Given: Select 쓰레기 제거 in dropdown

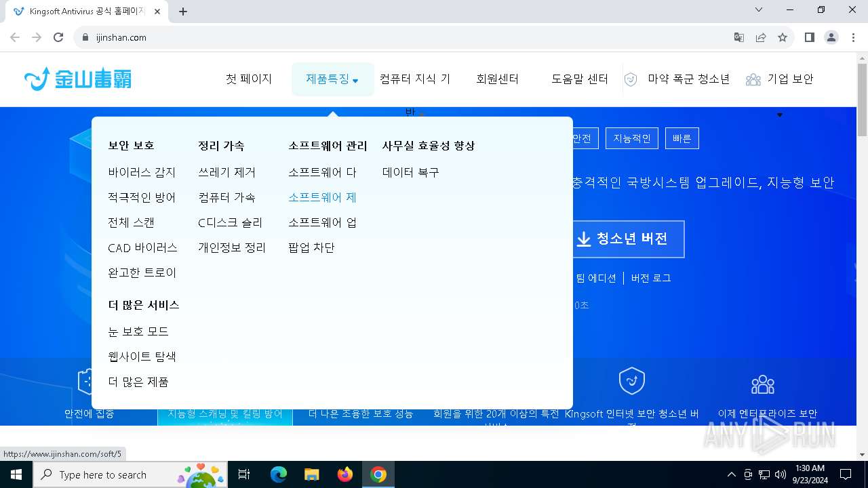Looking at the screenshot, I should tap(227, 172).
